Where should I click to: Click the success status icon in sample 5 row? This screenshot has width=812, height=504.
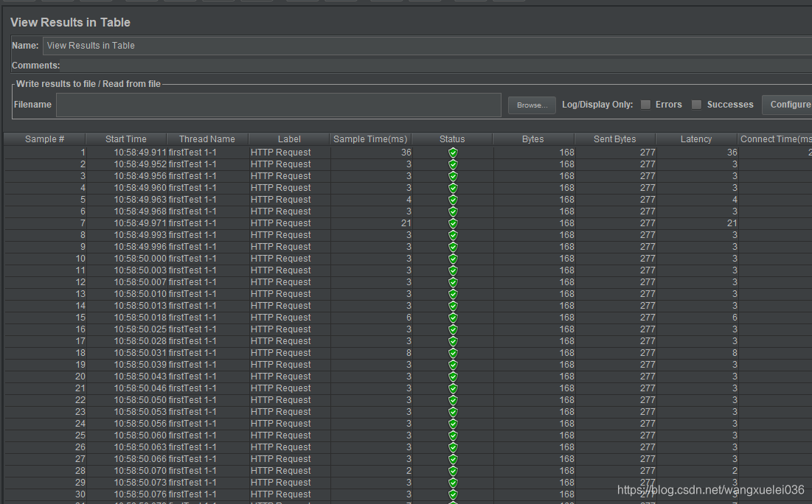point(453,200)
